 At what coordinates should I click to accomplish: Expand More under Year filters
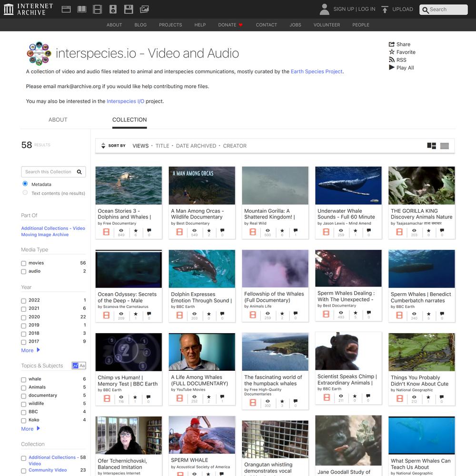[30, 350]
